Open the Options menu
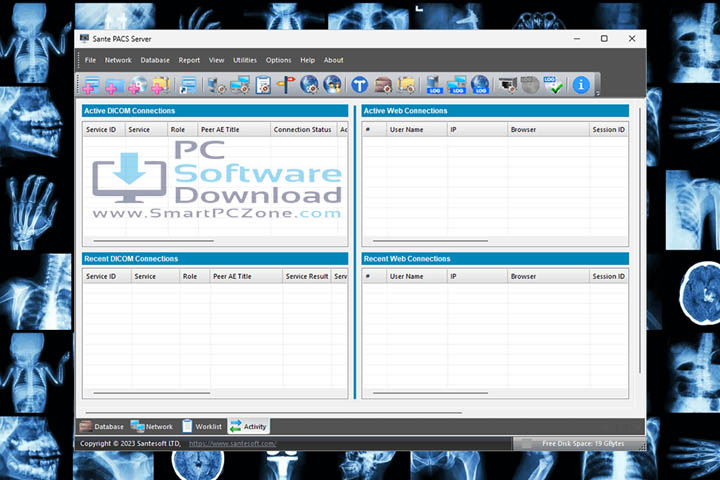 (x=278, y=60)
